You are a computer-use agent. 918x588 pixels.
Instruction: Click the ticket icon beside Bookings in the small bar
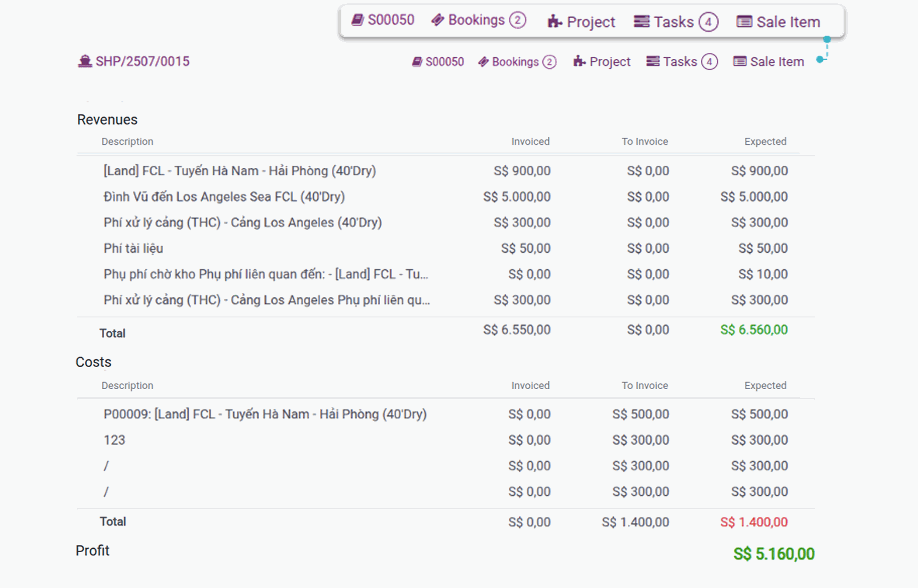pyautogui.click(x=483, y=62)
